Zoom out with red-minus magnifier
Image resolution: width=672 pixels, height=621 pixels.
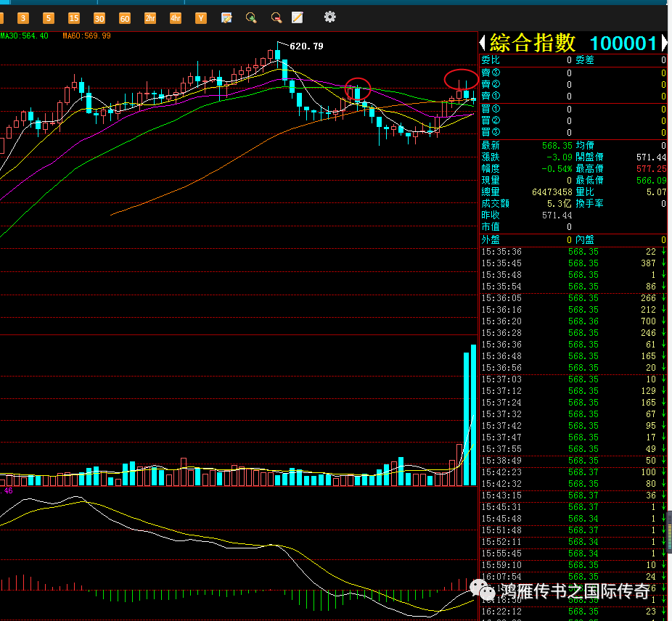pyautogui.click(x=276, y=17)
